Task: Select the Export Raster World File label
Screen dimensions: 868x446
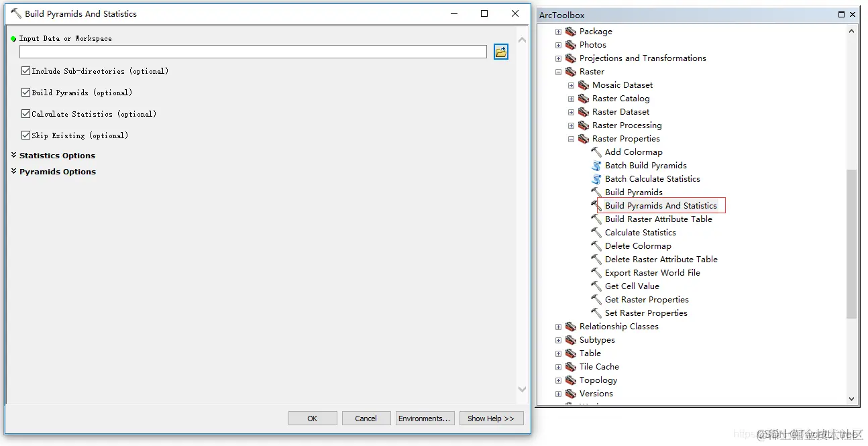Action: tap(652, 273)
